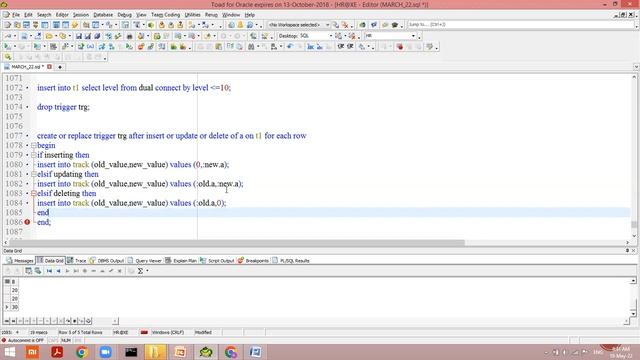This screenshot has height=360, width=640.
Task: Switch to the DBMS Output tab
Action: point(107,260)
